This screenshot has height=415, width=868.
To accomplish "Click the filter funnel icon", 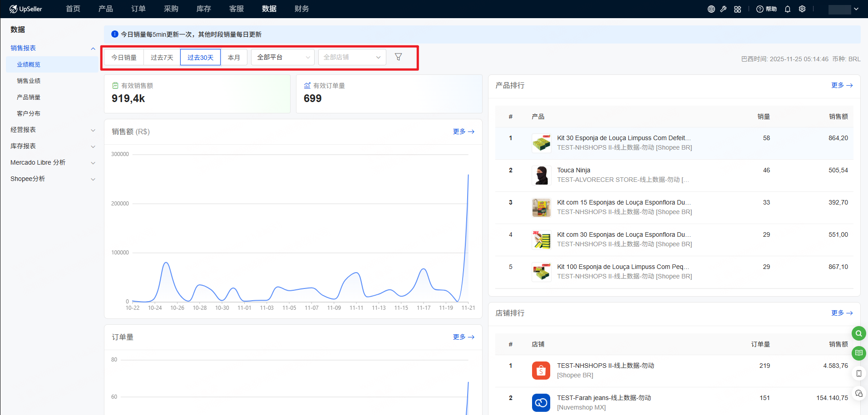I will (x=398, y=57).
